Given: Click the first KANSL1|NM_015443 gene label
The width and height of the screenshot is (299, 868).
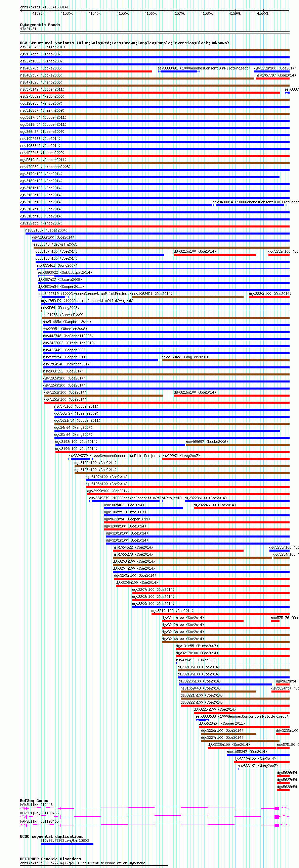Looking at the screenshot, I should tap(36, 805).
